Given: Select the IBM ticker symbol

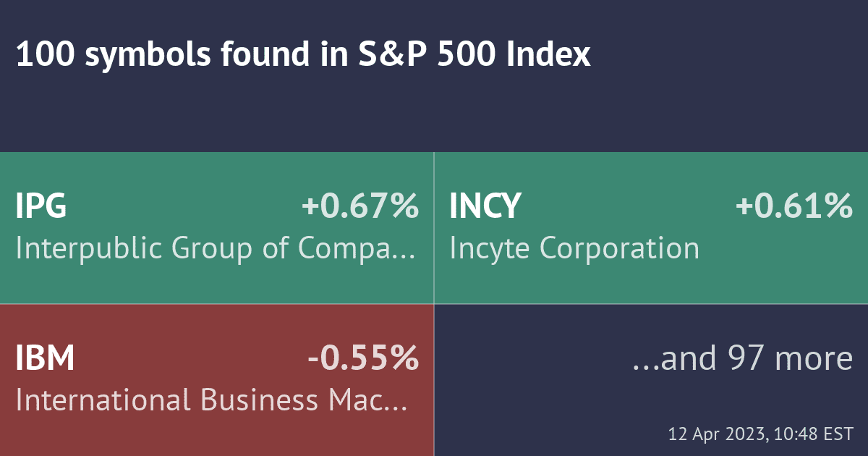Looking at the screenshot, I should (x=45, y=358).
